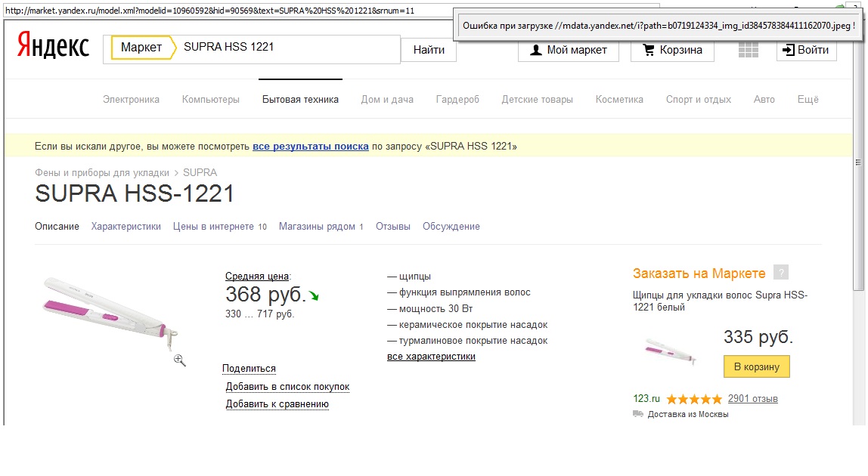Click the question mark help icon
This screenshot has width=868, height=476.
click(781, 272)
